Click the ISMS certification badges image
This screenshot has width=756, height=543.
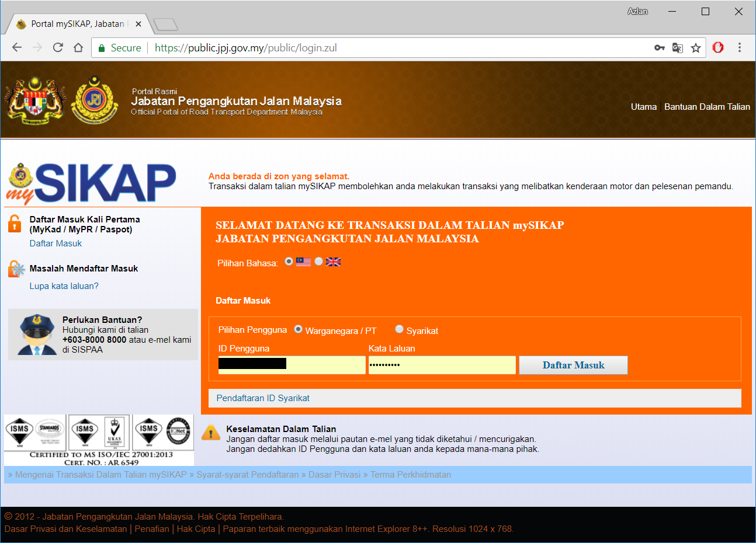pos(99,440)
